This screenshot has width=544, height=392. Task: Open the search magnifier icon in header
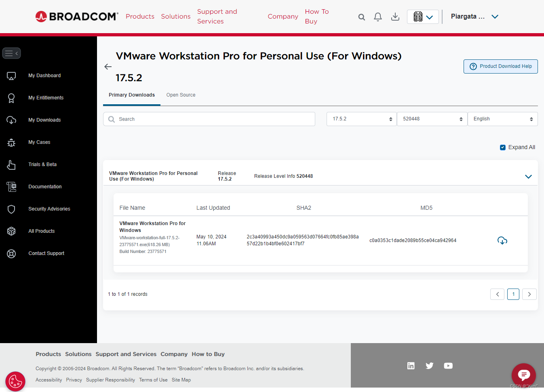click(362, 17)
